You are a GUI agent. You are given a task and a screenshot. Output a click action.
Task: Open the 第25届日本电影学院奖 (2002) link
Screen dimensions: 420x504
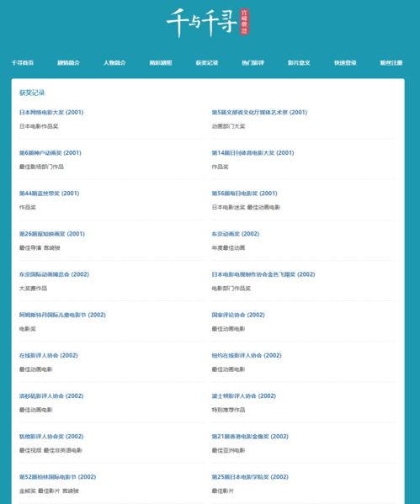click(250, 477)
